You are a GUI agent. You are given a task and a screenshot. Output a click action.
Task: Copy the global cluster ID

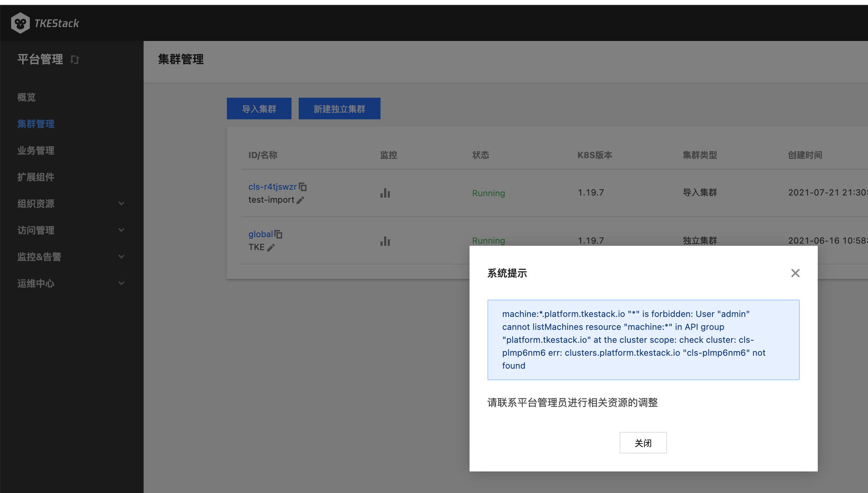[x=279, y=234]
